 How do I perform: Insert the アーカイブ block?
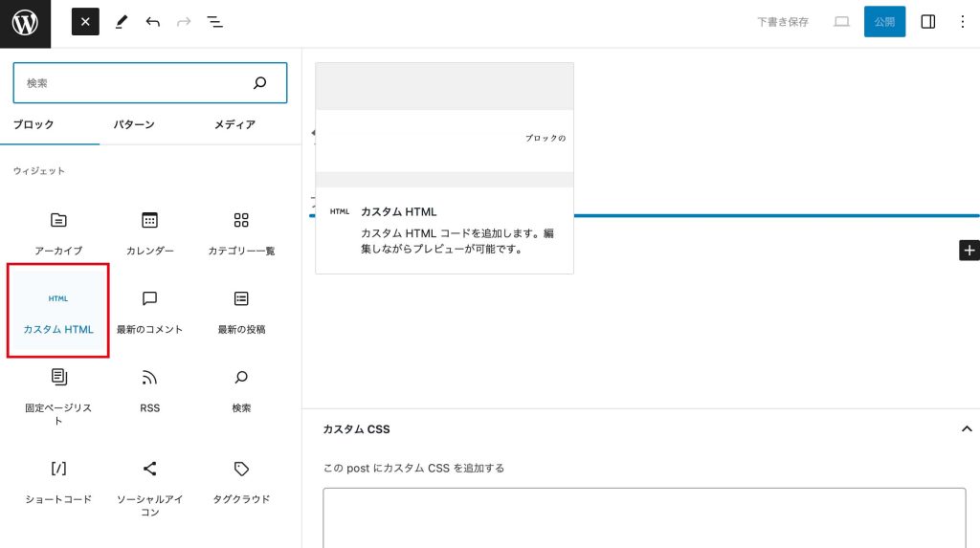click(x=58, y=233)
